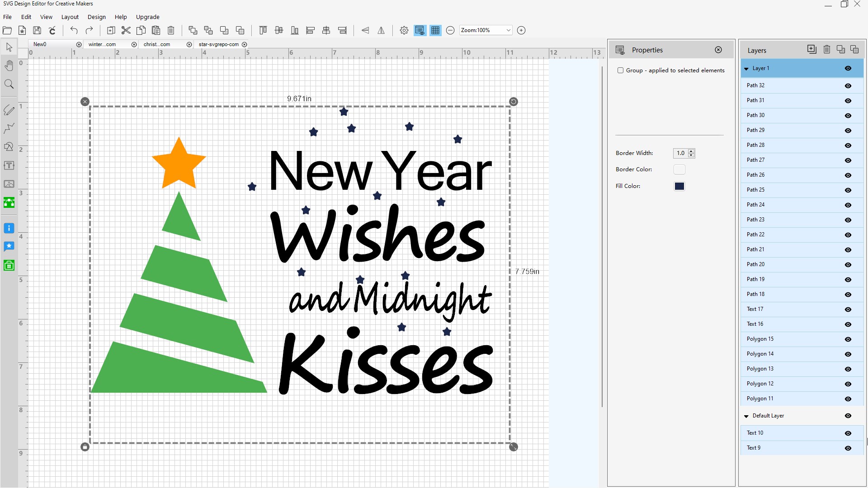Collapse the Layer 1 group

coord(746,69)
